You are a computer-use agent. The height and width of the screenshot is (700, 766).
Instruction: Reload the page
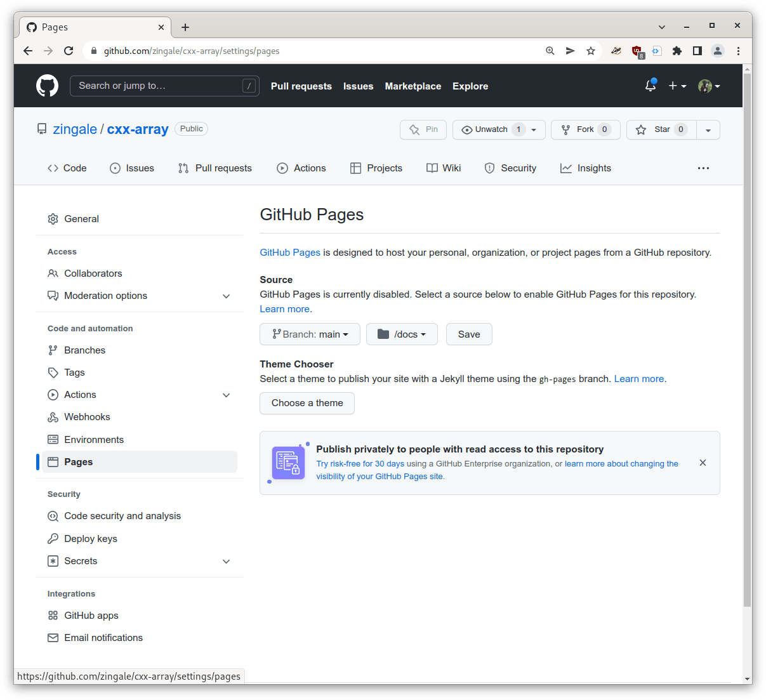tap(69, 51)
